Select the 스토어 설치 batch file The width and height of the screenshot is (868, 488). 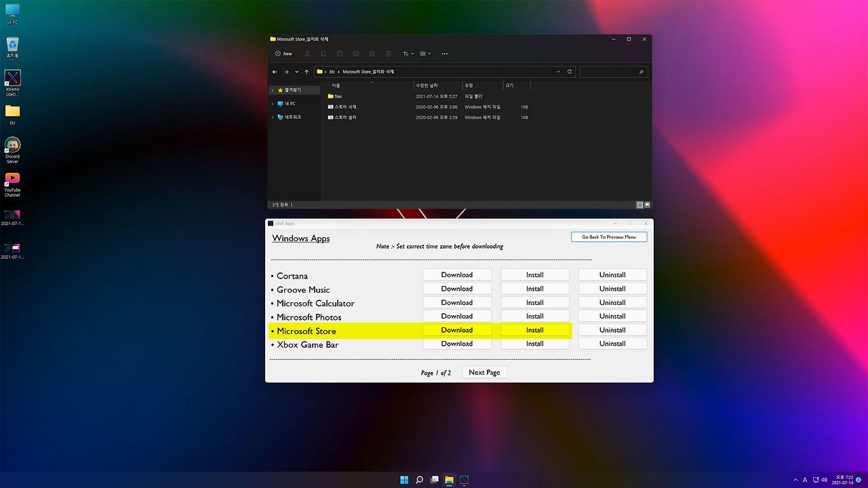(427, 117)
